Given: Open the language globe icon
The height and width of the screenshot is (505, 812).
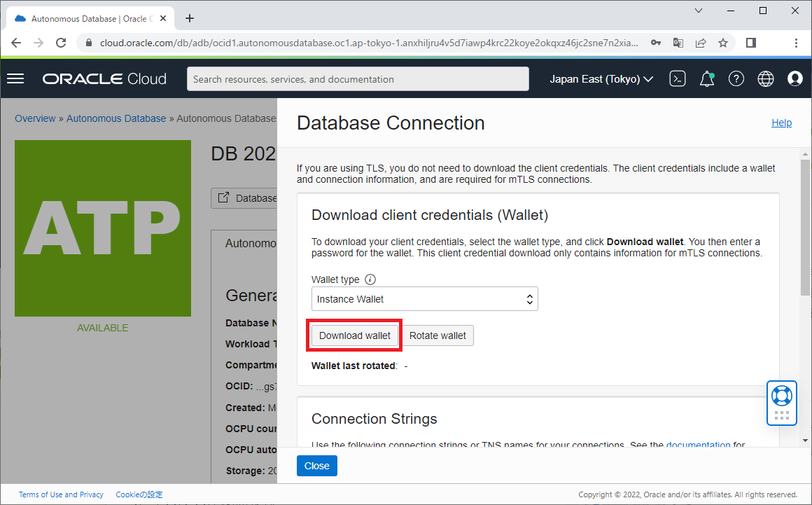Looking at the screenshot, I should point(765,78).
